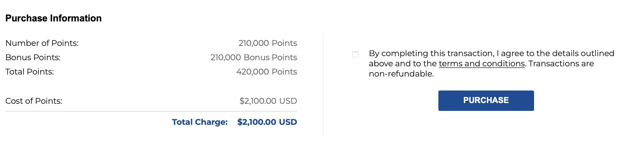The image size is (644, 149).
Task: Click the 210,000 Bonus Points value
Action: (x=254, y=57)
